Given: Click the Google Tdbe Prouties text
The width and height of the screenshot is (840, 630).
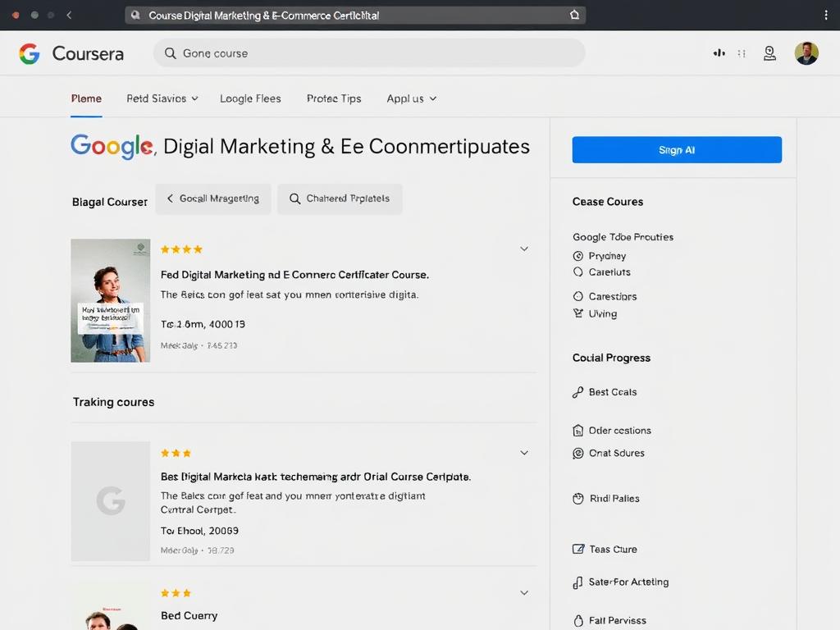Looking at the screenshot, I should click(x=623, y=237).
